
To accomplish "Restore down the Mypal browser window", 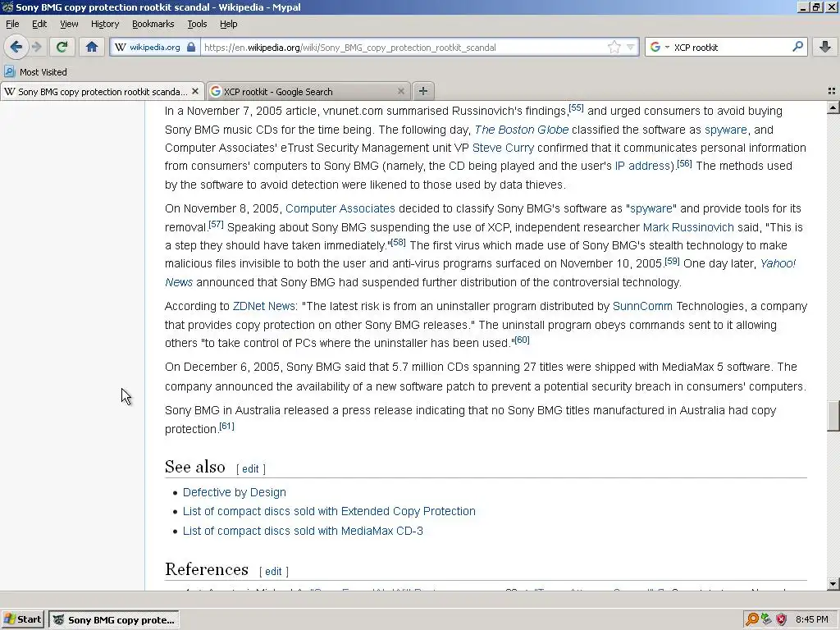I will click(x=816, y=7).
